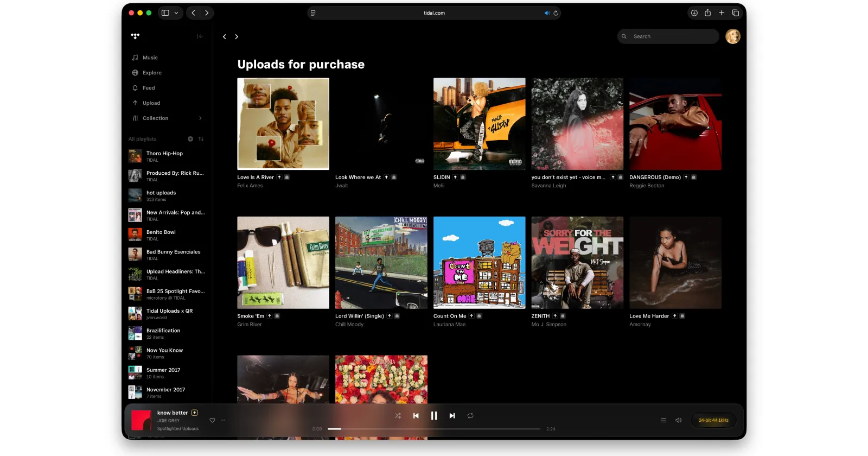Open Safari sidebar dropdown chevron
This screenshot has width=868, height=456.
coord(176,13)
